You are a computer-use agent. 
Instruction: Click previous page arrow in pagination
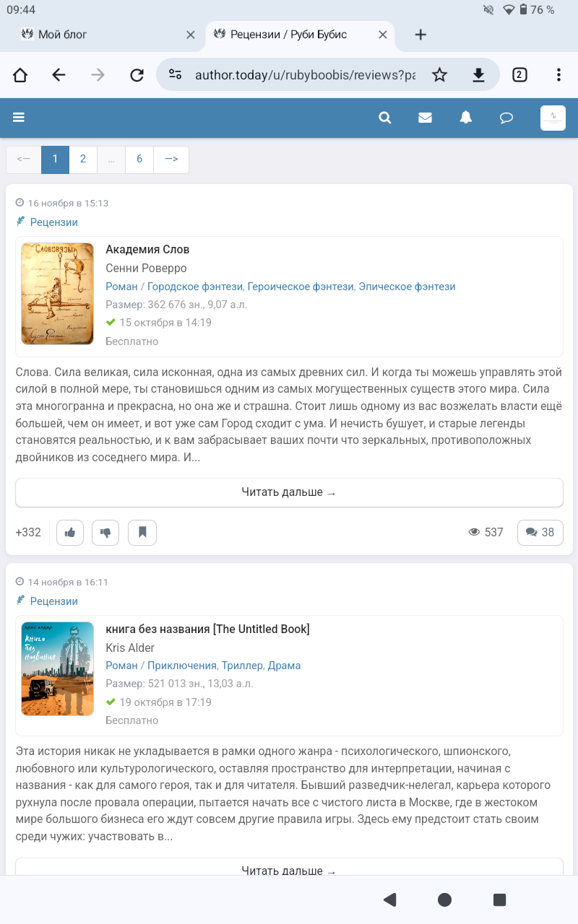[24, 160]
